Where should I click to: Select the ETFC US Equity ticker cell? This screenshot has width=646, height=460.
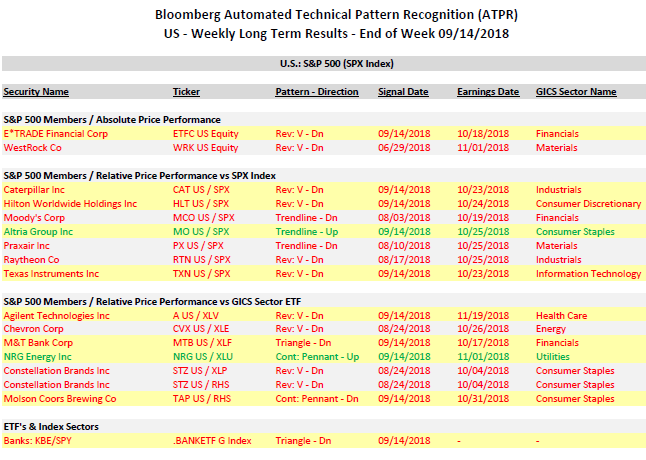pos(206,134)
